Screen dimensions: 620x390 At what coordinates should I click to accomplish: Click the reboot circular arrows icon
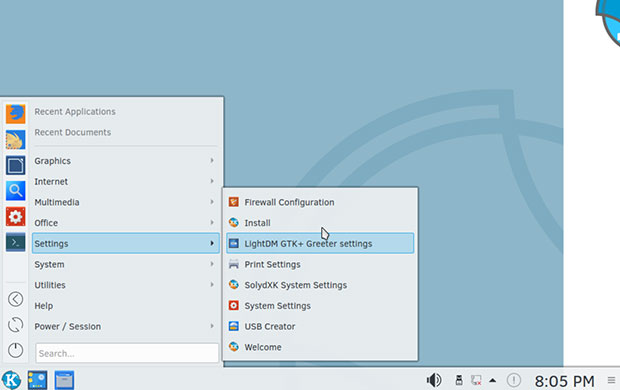[x=15, y=325]
